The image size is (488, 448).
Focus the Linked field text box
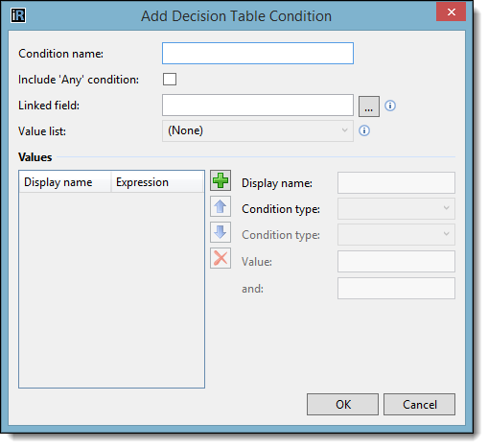(x=258, y=106)
